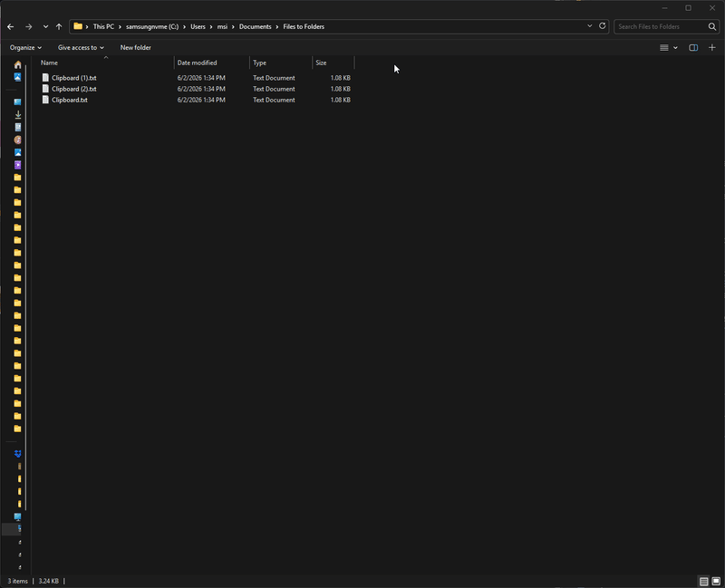Create a New folder
725x588 pixels.
pos(135,48)
